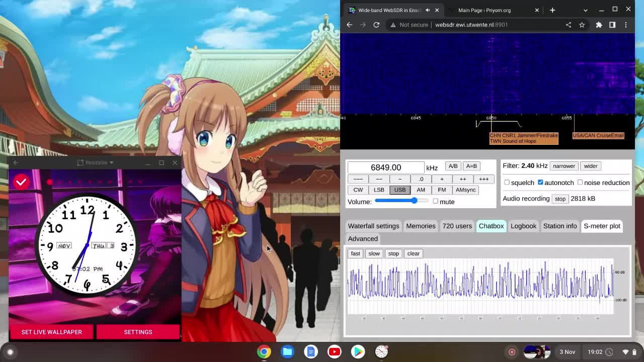Open YouTube from the shelf
Viewport: 644px width, 362px height.
click(335, 351)
